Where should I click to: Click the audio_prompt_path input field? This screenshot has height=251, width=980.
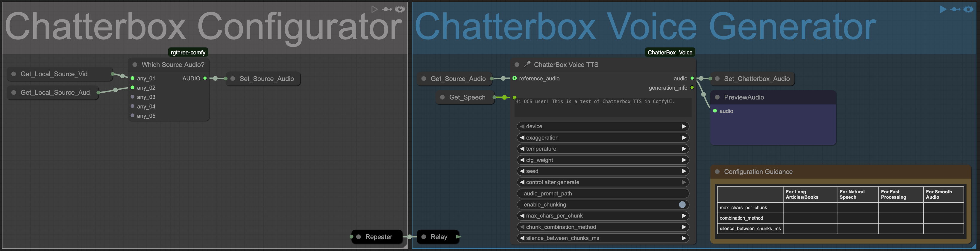pyautogui.click(x=603, y=194)
